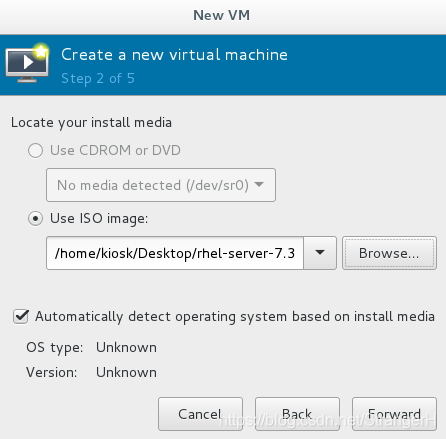The image size is (446, 439).
Task: Click the Browse... button
Action: (389, 253)
